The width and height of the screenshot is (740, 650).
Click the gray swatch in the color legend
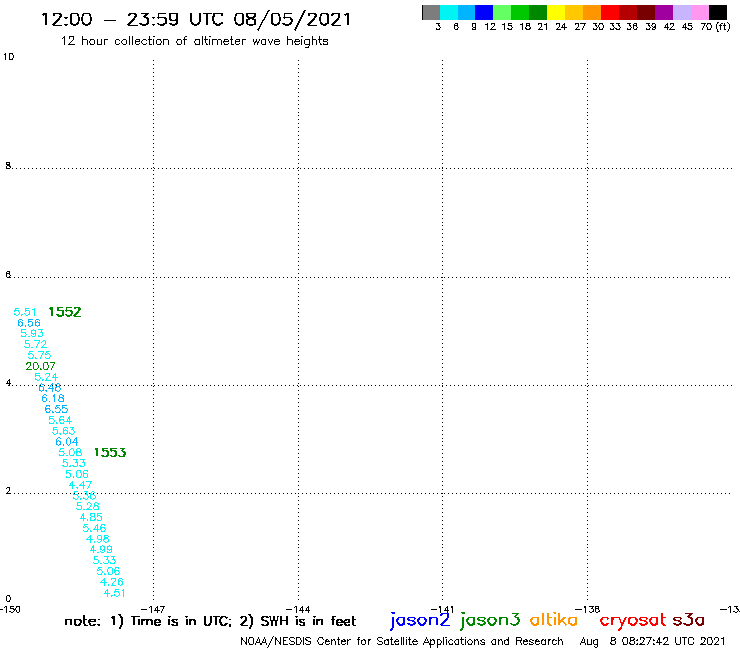(431, 12)
